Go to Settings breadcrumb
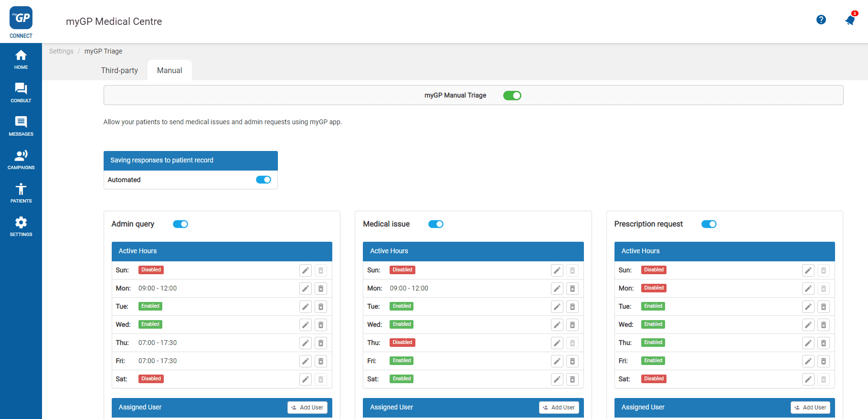 [x=61, y=51]
